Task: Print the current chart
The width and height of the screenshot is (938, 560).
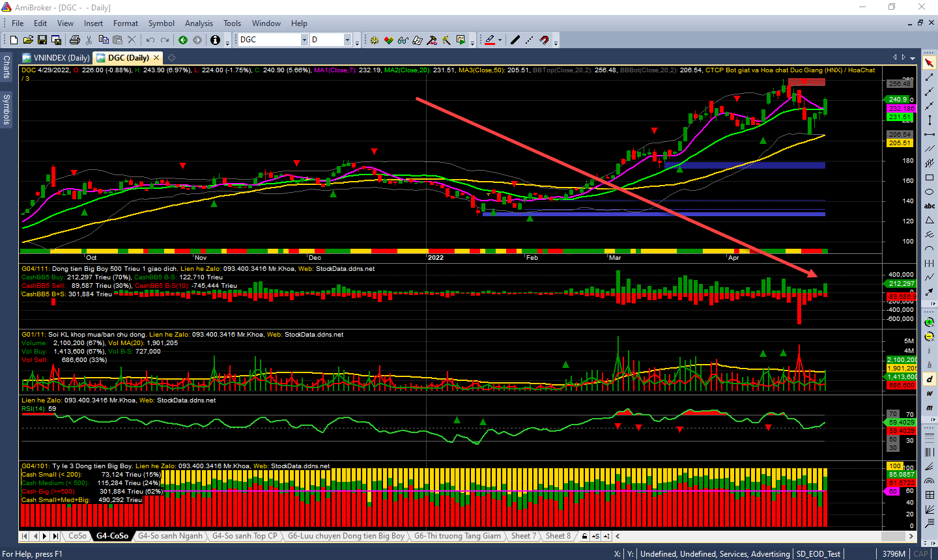Action: 74,40
